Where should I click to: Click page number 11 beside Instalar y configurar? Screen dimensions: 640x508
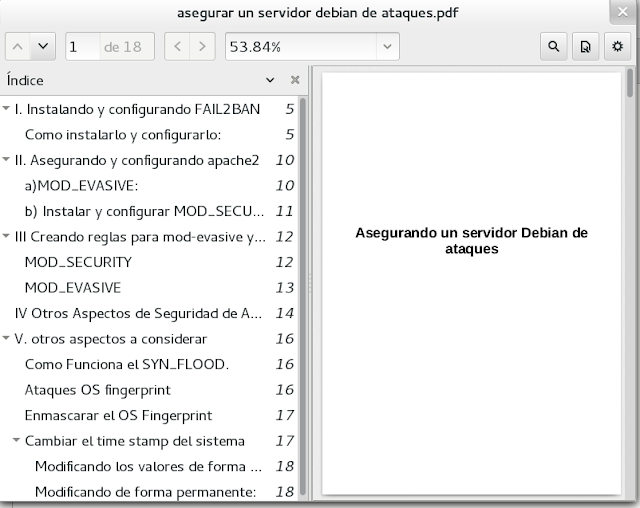coord(284,211)
